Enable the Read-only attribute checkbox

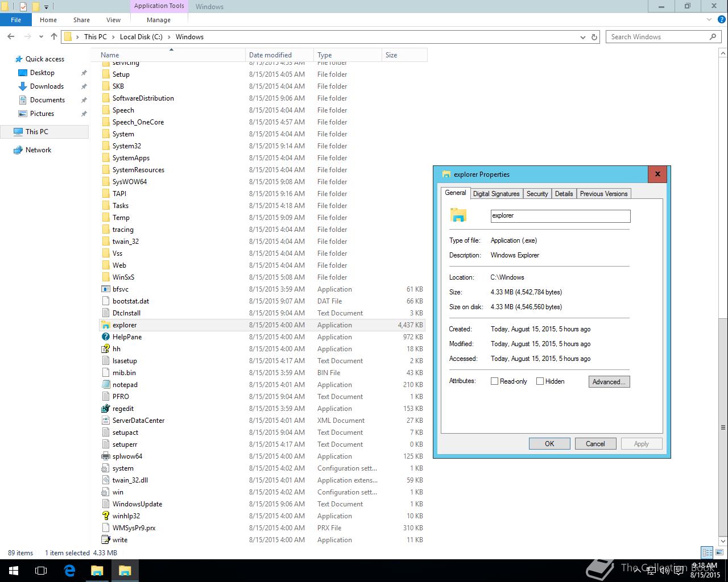[x=494, y=381]
